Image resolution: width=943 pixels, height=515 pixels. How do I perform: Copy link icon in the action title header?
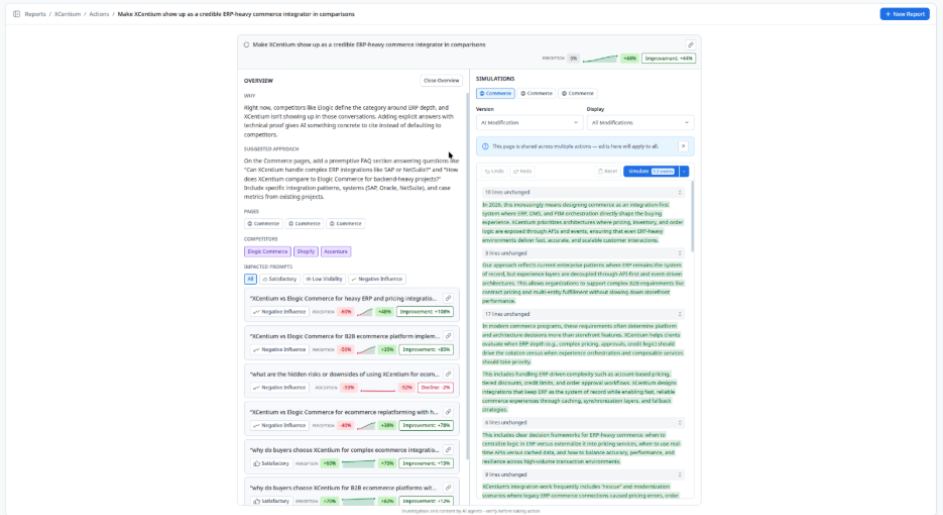click(x=690, y=45)
